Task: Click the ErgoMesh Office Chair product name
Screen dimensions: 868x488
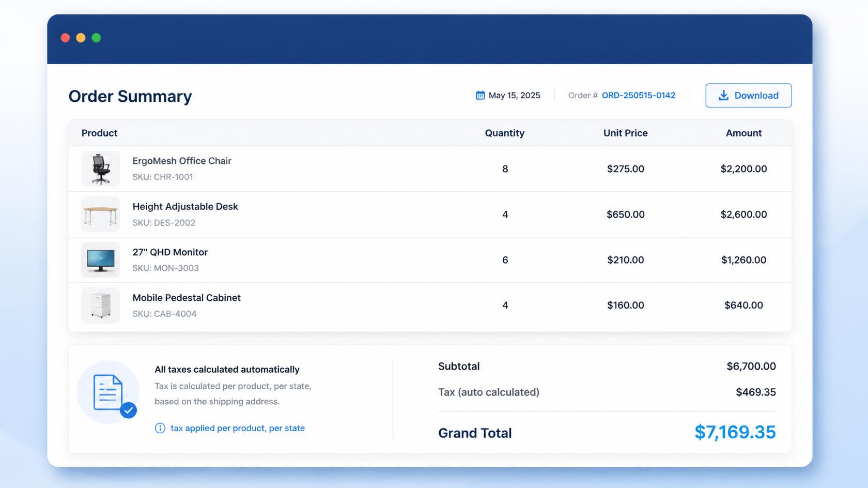Action: click(x=182, y=161)
